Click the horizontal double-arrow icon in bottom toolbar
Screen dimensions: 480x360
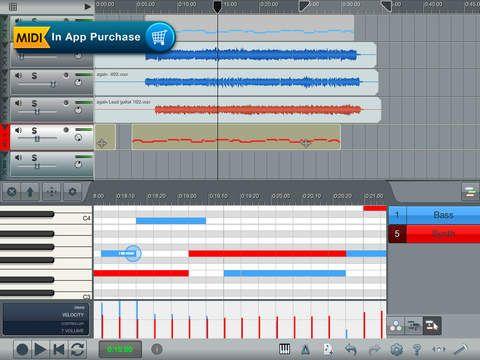point(439,349)
